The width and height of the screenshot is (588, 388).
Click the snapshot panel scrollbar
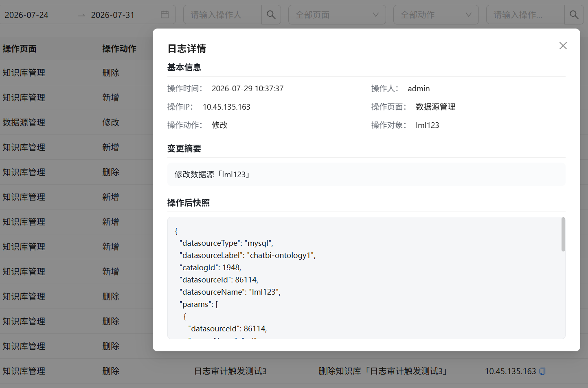563,234
